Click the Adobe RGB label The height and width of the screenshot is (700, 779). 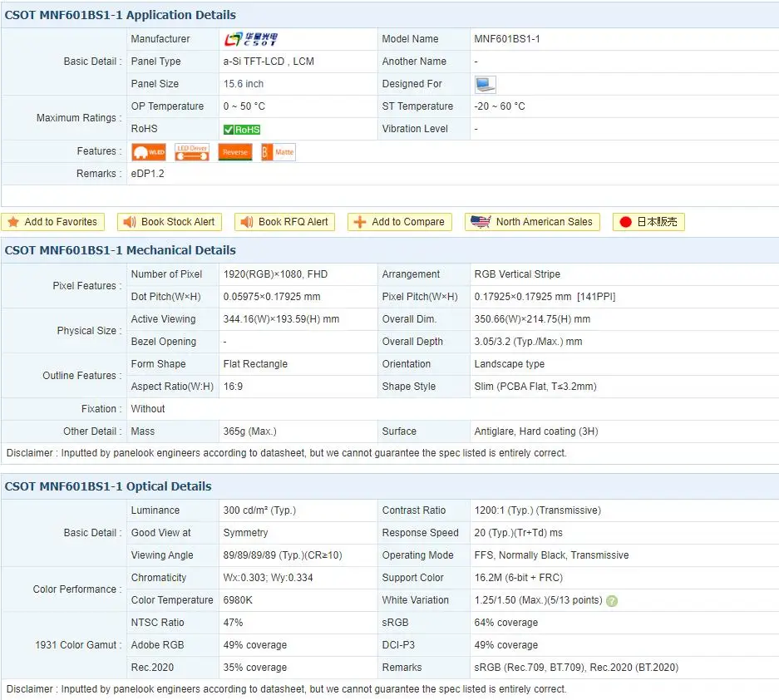pyautogui.click(x=157, y=645)
